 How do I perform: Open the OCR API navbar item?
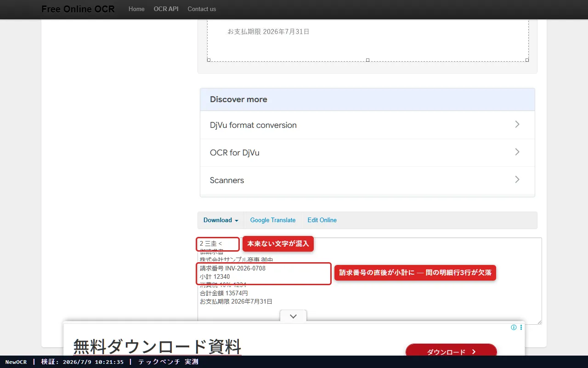pyautogui.click(x=166, y=9)
